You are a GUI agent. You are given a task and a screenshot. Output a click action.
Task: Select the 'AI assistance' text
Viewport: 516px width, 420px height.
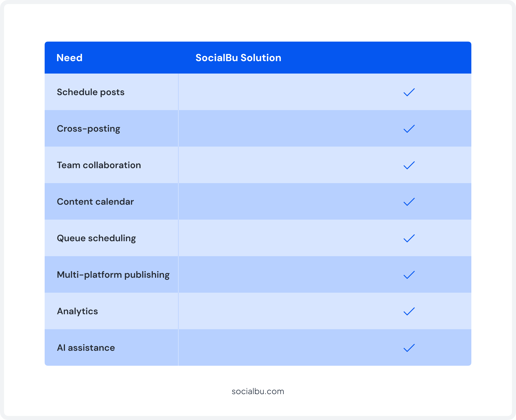(x=86, y=348)
